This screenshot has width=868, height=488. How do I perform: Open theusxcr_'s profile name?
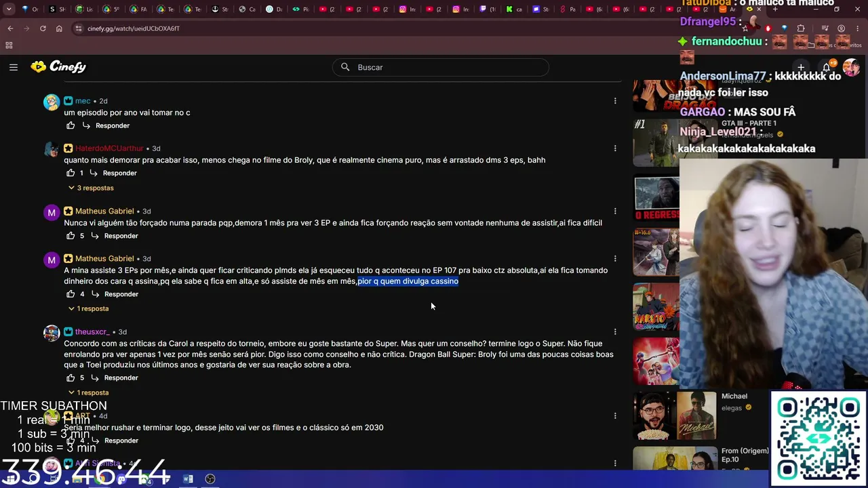tap(92, 332)
